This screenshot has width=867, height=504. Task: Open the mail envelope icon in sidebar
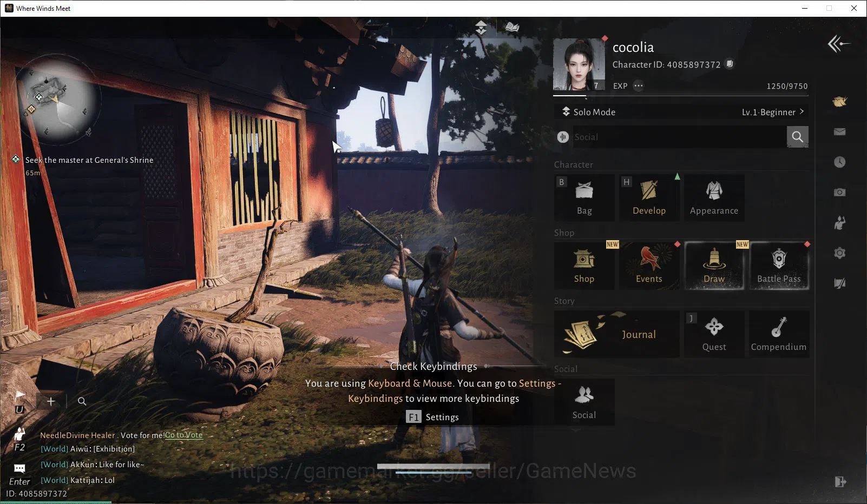(x=839, y=132)
